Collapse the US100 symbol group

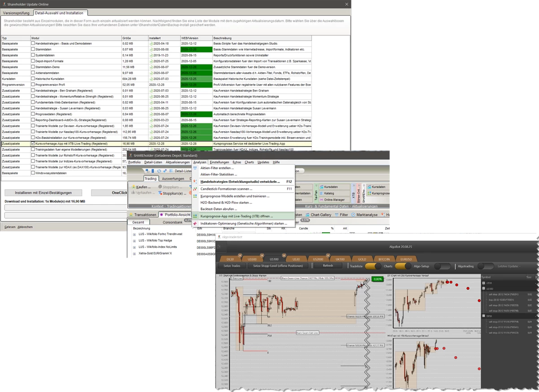483,288
